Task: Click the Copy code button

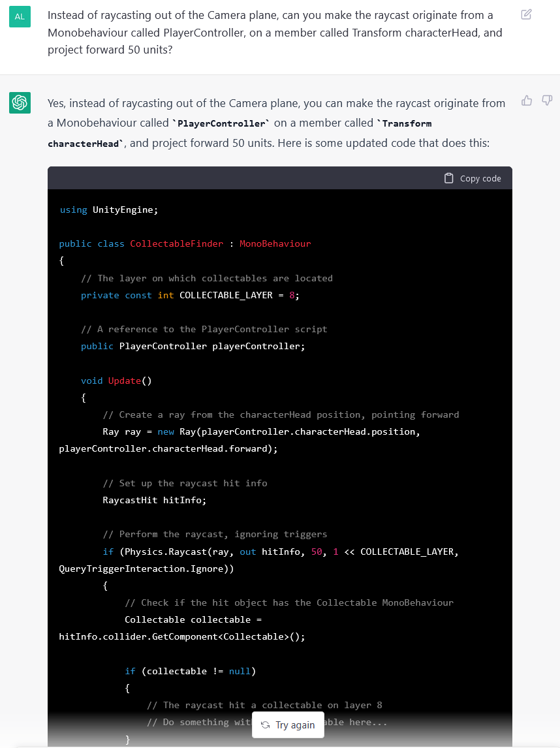Action: click(x=473, y=178)
